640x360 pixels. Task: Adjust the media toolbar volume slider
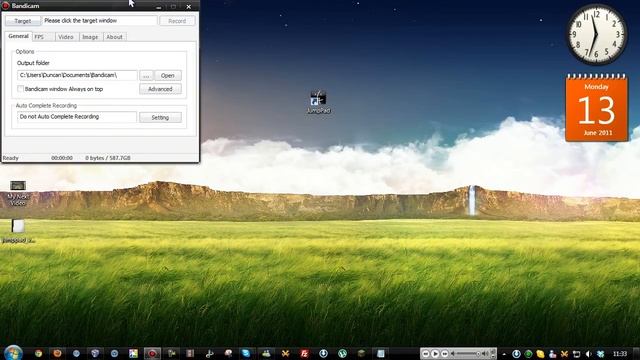(468, 353)
